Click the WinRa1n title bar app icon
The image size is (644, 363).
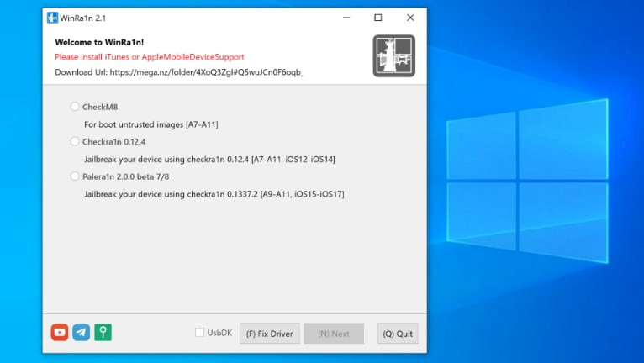[x=53, y=18]
